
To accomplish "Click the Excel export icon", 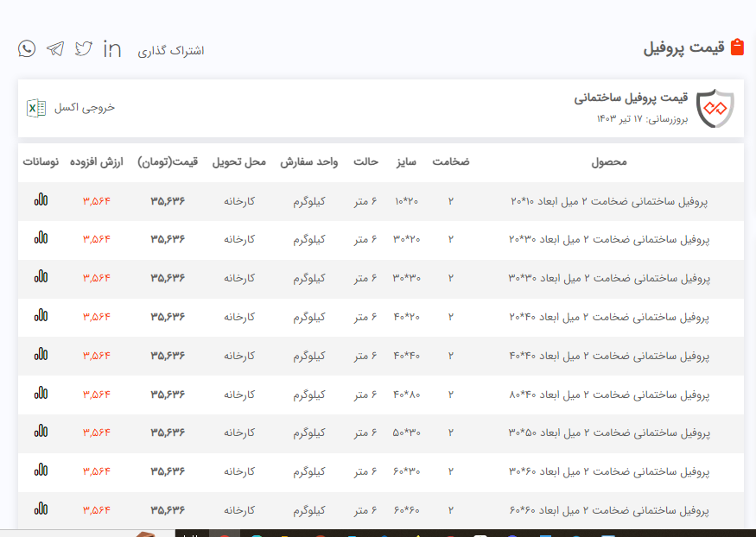I will pyautogui.click(x=36, y=108).
